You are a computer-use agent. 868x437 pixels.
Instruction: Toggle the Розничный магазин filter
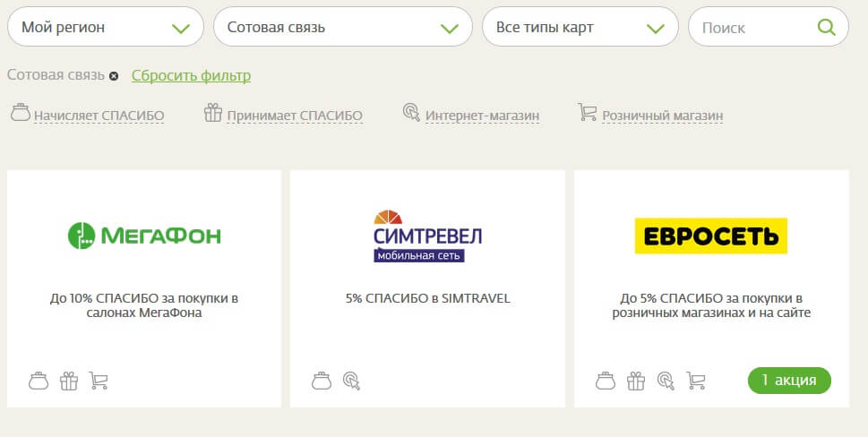pyautogui.click(x=663, y=116)
